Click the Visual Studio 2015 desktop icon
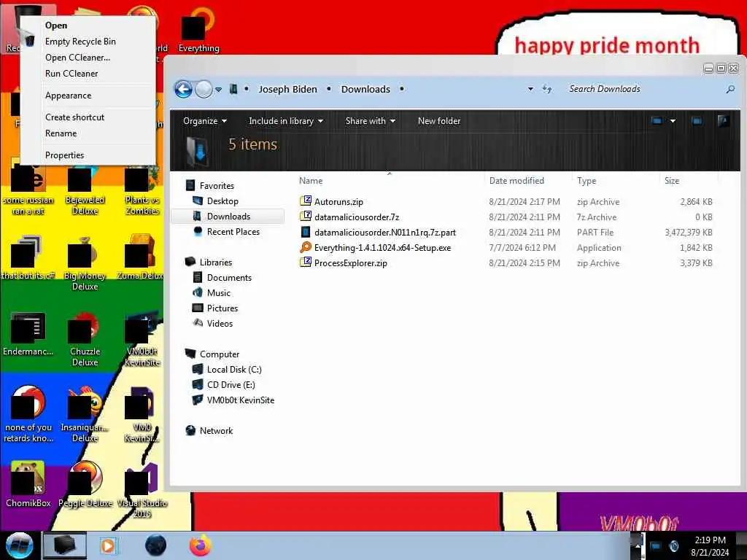 (x=142, y=489)
